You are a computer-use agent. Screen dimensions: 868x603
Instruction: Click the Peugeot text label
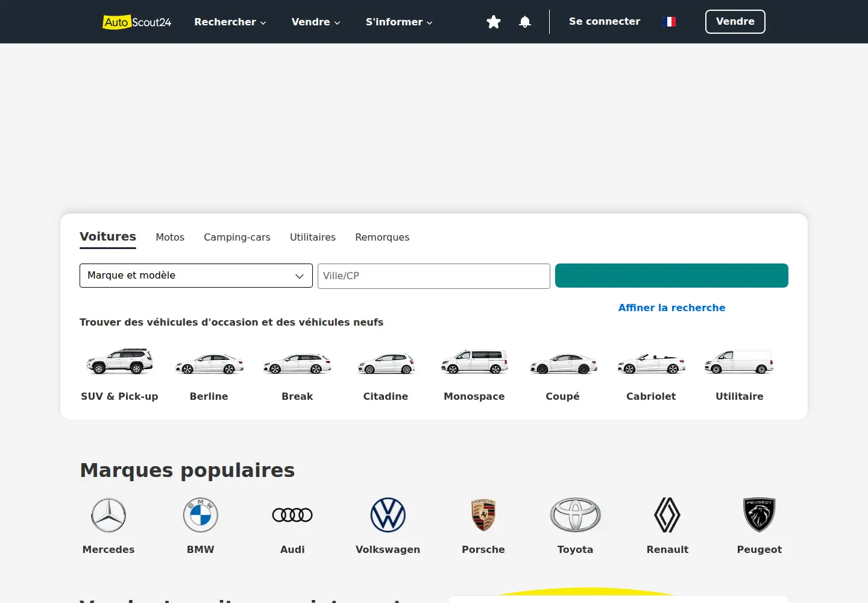pyautogui.click(x=759, y=549)
